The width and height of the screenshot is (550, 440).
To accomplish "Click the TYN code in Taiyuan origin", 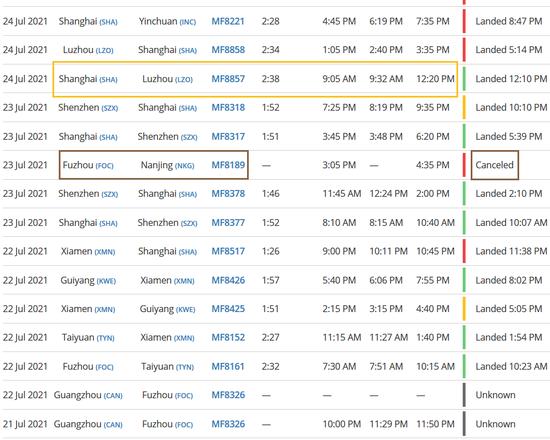I will point(106,339).
